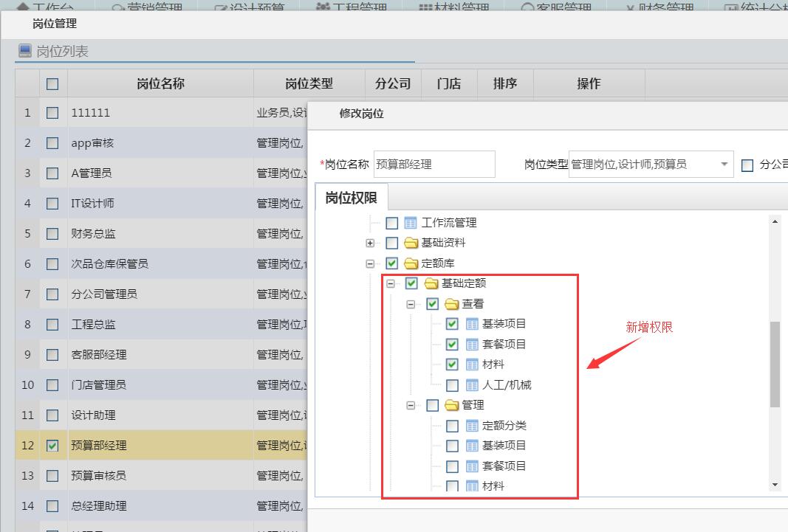
Task: Collapse the 查看 tree node
Action: coord(411,304)
